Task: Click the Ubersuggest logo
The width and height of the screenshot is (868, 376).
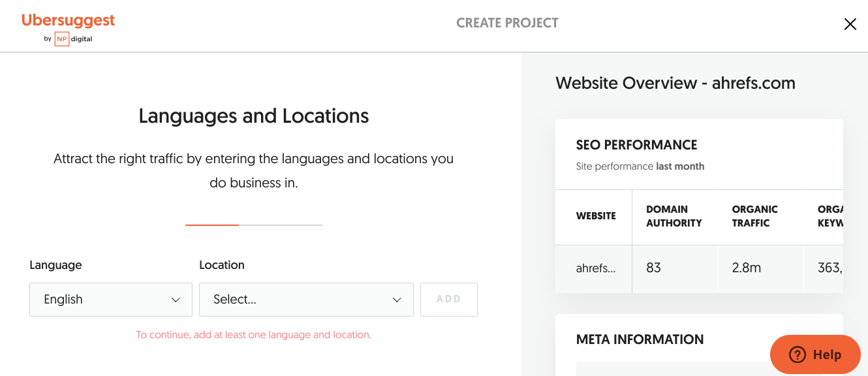Action: [x=68, y=20]
